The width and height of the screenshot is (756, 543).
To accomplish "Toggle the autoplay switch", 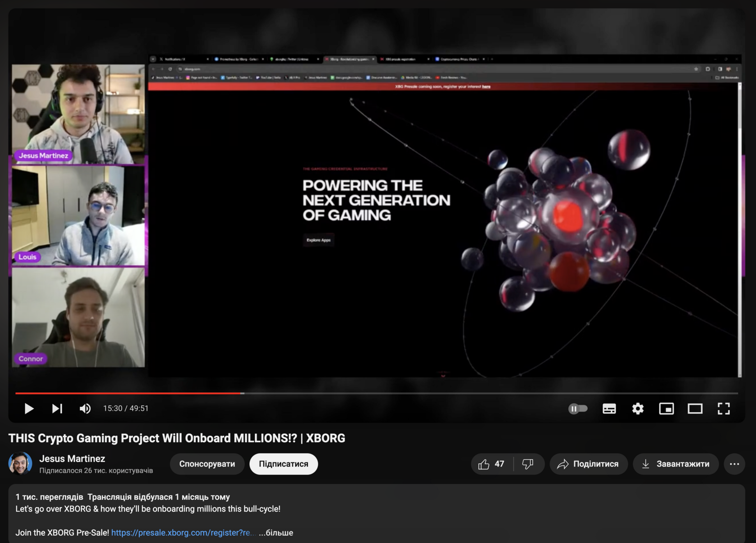I will [578, 408].
